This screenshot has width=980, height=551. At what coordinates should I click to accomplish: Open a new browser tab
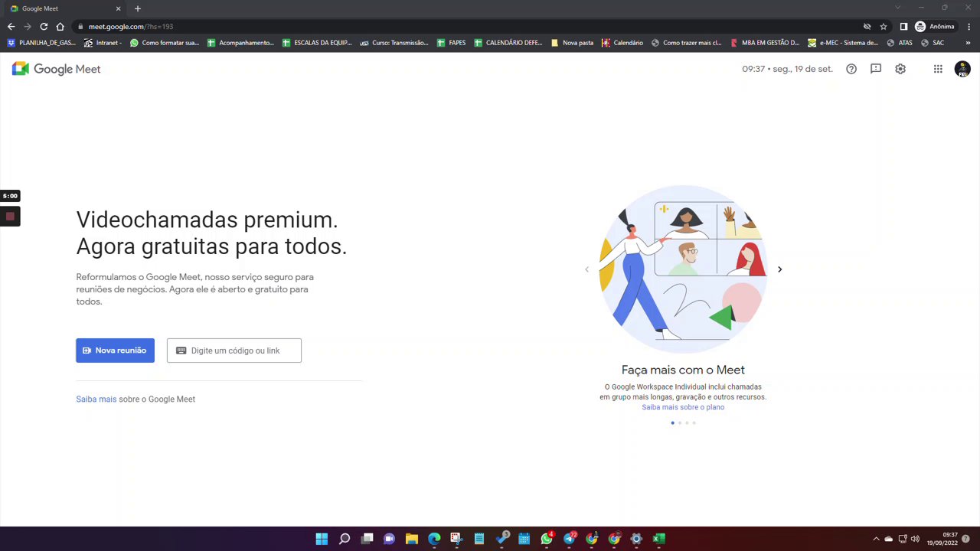138,8
